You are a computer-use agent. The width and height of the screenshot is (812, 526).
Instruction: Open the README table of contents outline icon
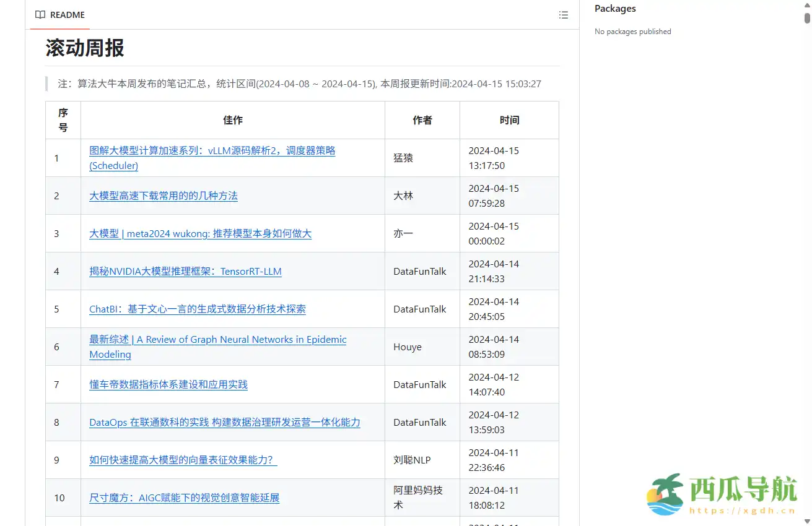(x=563, y=14)
